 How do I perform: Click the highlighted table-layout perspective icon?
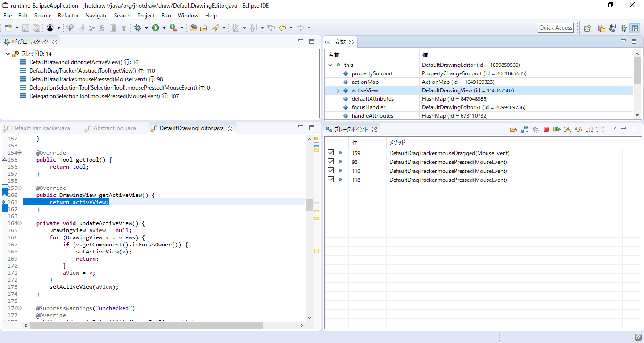point(635,28)
